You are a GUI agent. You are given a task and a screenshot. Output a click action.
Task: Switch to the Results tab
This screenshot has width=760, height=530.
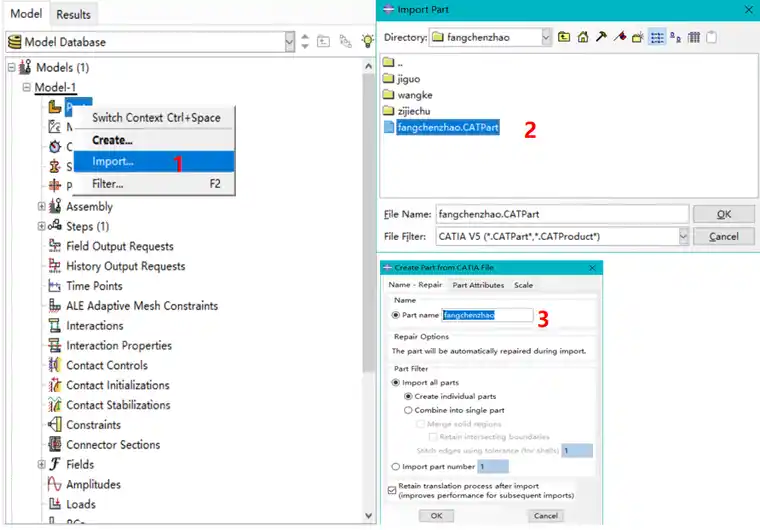coord(73,15)
